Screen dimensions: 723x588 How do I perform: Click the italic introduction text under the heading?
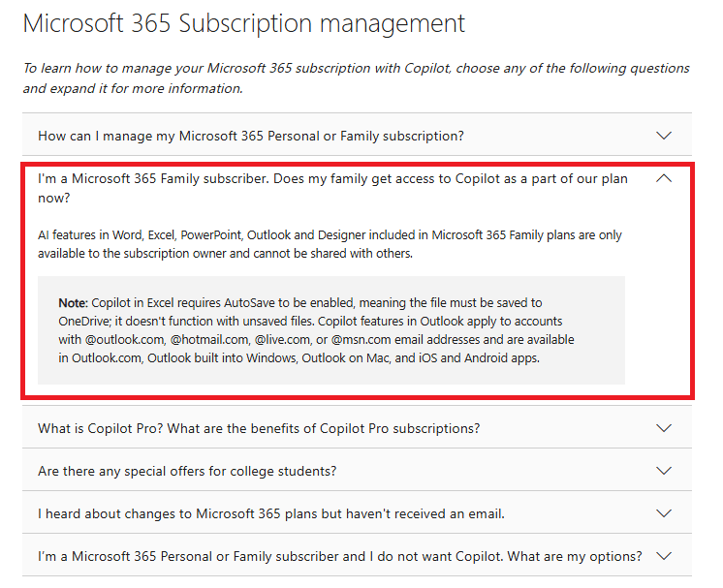point(356,77)
